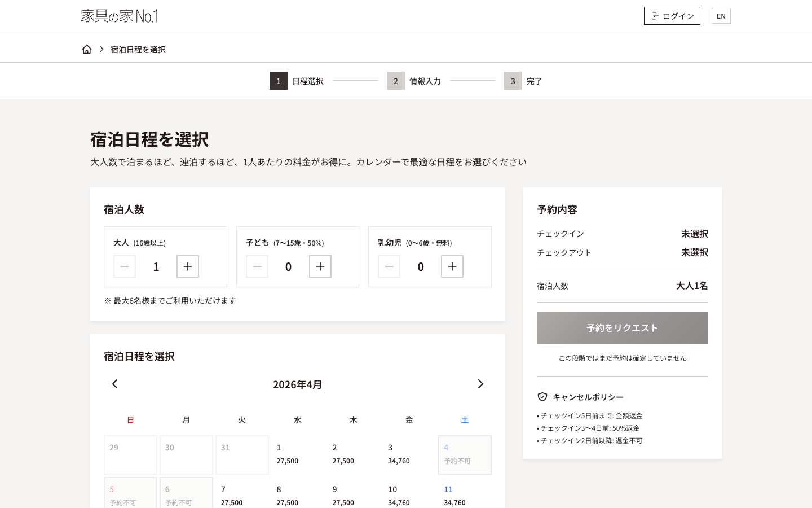Image resolution: width=812 pixels, height=508 pixels.
Task: Decrease 大人 guest count with minus
Action: 125,266
